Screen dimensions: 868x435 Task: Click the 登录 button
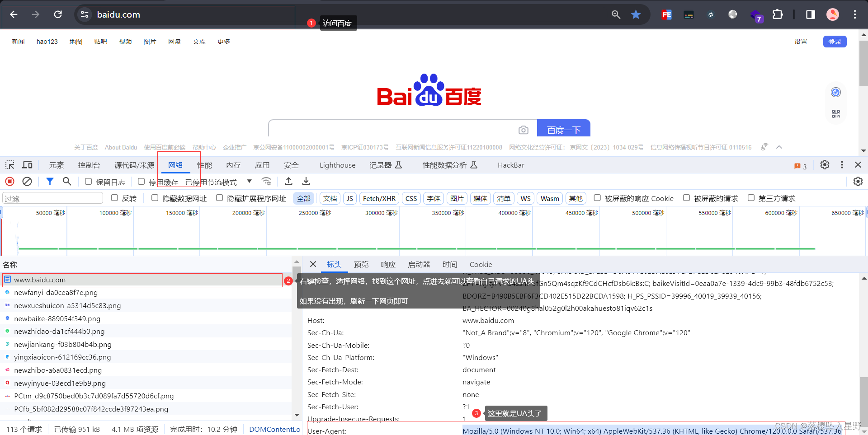tap(835, 42)
